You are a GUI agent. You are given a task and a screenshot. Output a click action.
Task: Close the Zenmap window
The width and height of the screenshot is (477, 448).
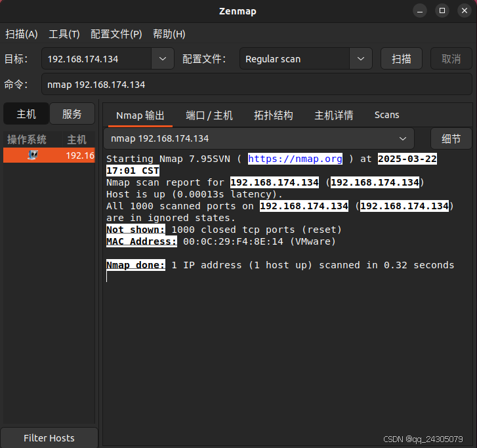click(x=465, y=11)
